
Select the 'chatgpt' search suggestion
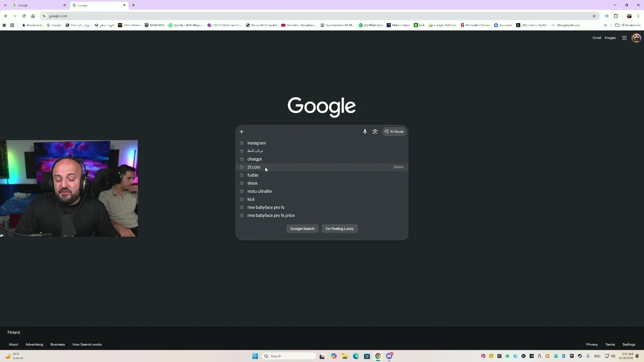click(x=322, y=159)
